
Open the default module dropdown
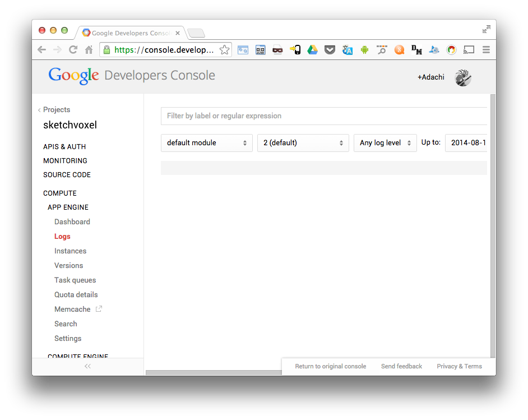click(x=207, y=143)
